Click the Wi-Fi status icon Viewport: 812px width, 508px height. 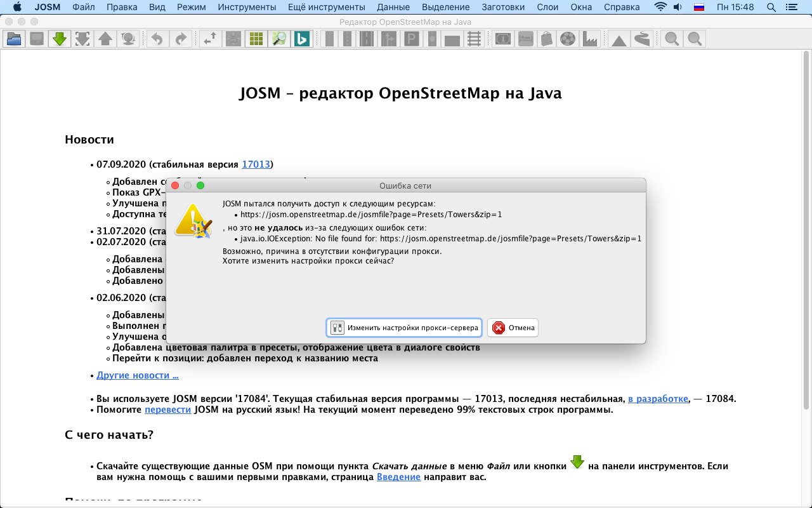[x=660, y=7]
